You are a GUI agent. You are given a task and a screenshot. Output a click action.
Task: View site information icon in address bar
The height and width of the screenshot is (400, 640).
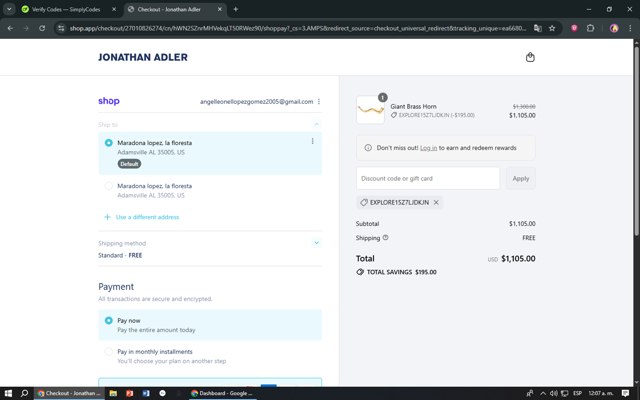pos(61,28)
